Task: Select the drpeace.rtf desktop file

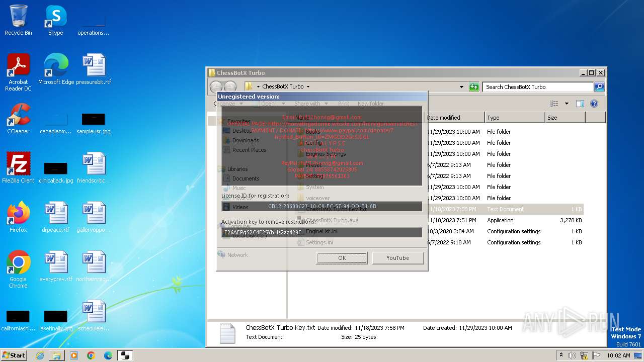Action: pyautogui.click(x=56, y=217)
